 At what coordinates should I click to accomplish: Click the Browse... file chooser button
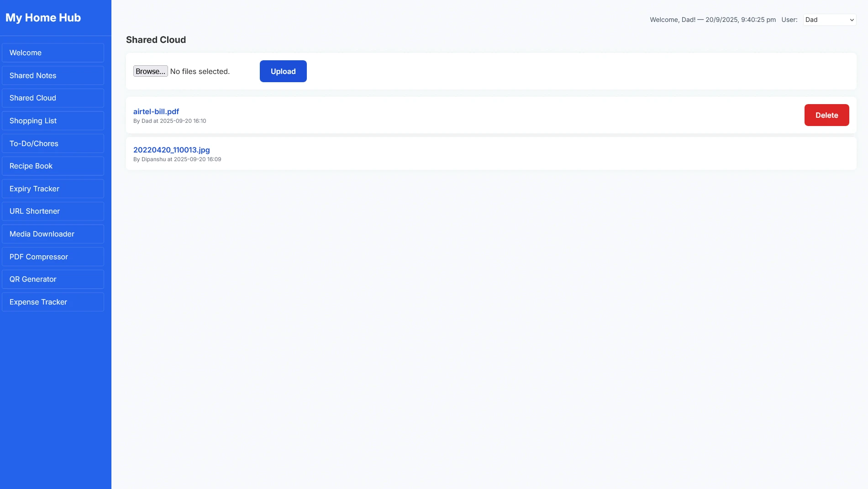150,71
